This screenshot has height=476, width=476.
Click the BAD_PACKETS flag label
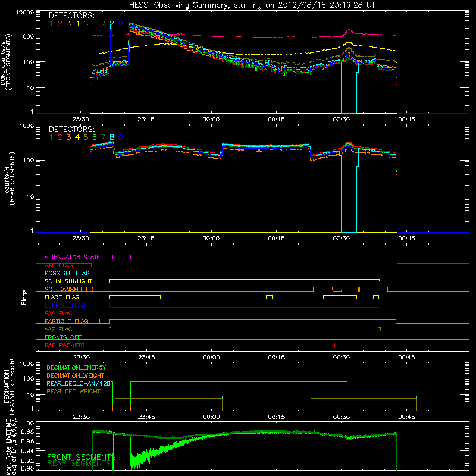pyautogui.click(x=65, y=345)
